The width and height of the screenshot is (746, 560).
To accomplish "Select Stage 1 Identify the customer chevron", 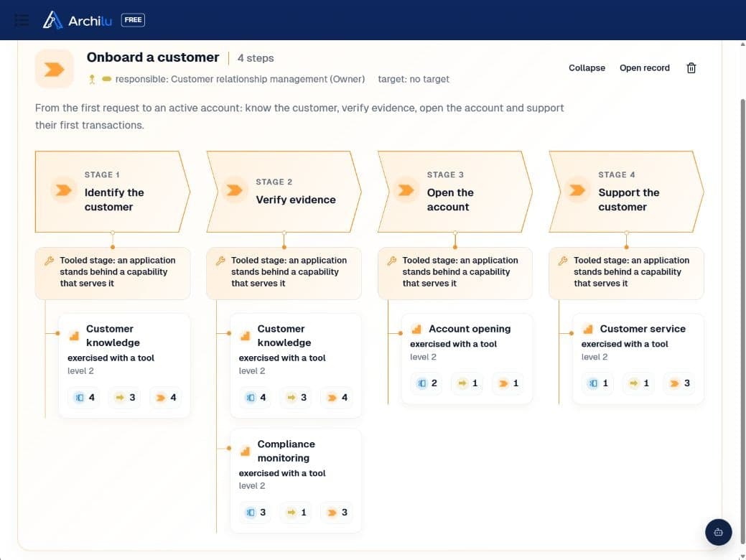I will (x=112, y=192).
